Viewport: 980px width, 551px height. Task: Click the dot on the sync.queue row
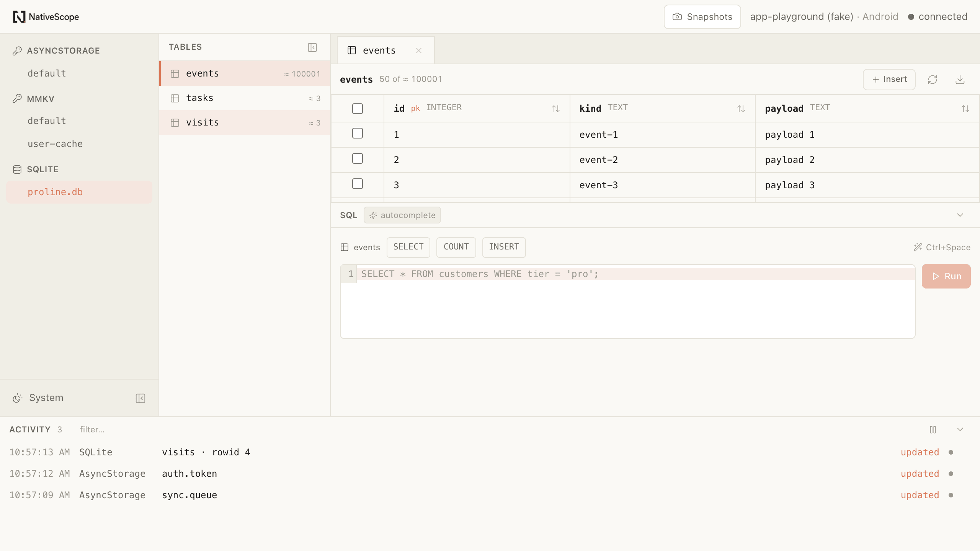tap(951, 495)
